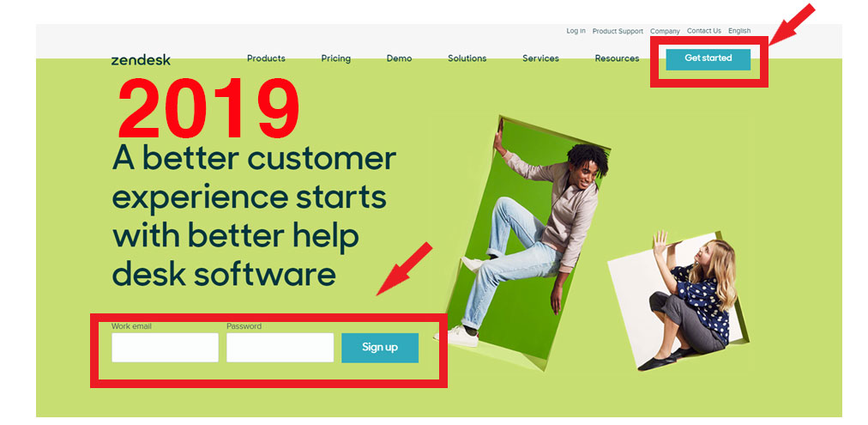Open the Resources menu

coord(618,58)
